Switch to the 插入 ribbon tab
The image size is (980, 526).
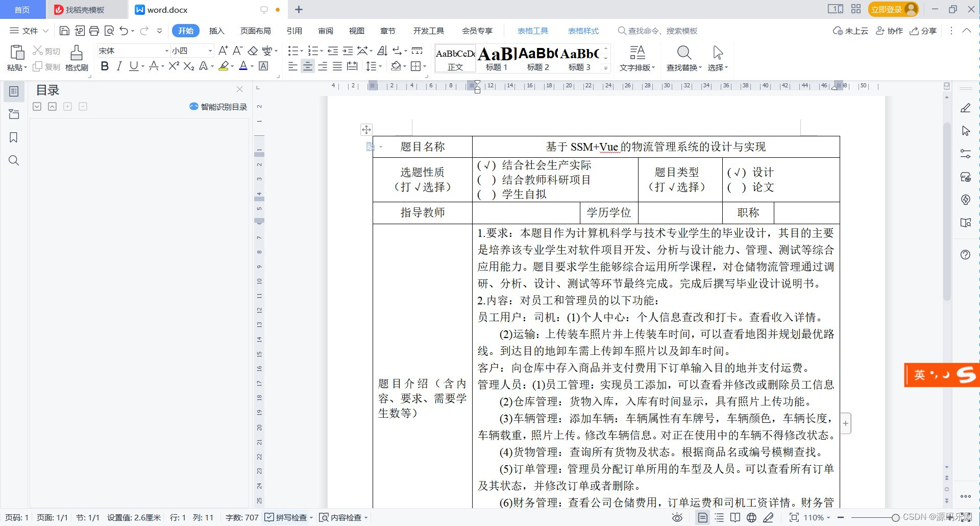coord(216,31)
